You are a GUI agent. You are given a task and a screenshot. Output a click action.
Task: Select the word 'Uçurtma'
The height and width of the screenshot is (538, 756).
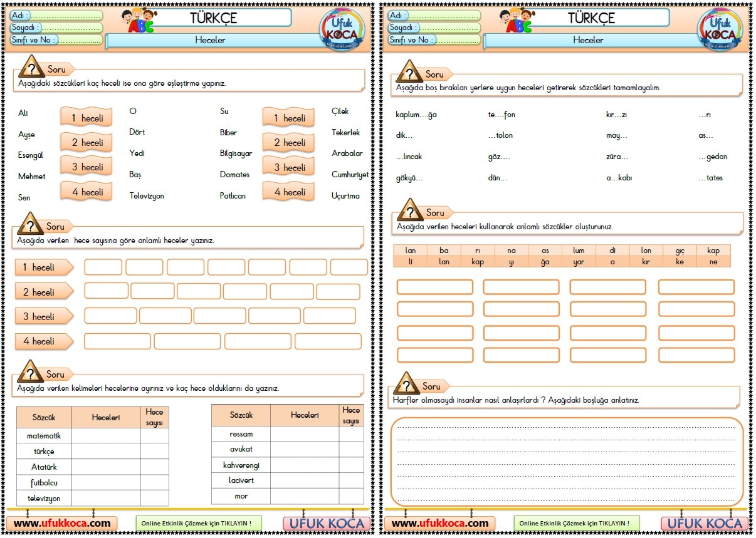[346, 196]
